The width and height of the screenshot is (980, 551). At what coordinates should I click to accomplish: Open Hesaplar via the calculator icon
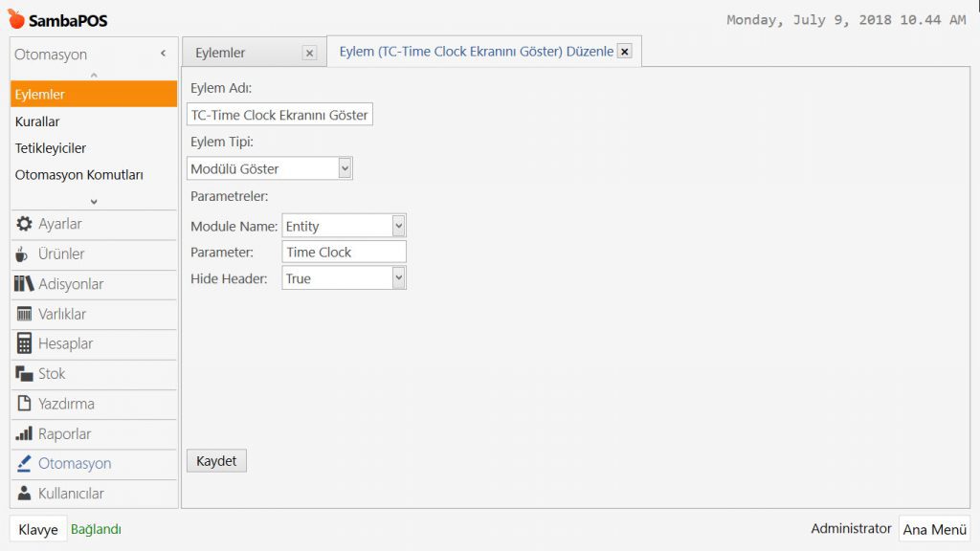pos(25,343)
